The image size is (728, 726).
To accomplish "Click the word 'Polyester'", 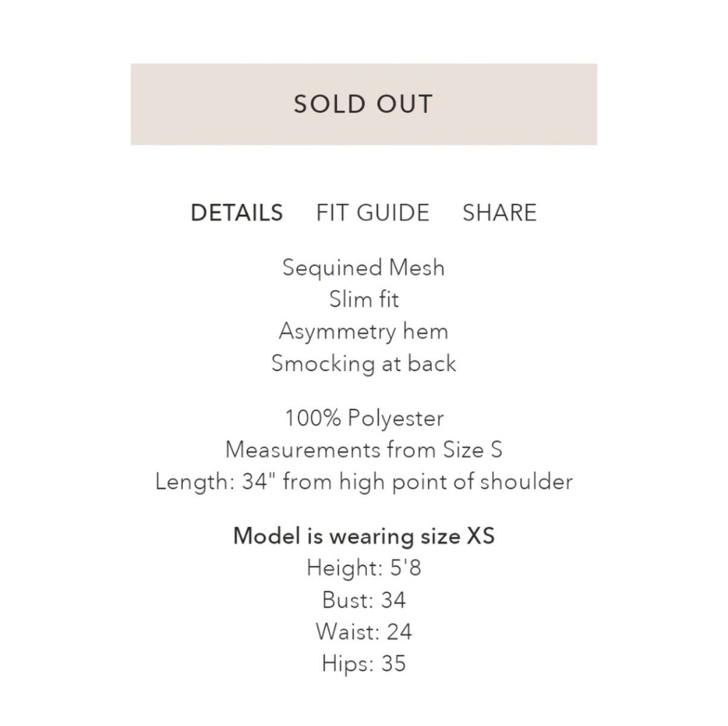I will point(396,418).
